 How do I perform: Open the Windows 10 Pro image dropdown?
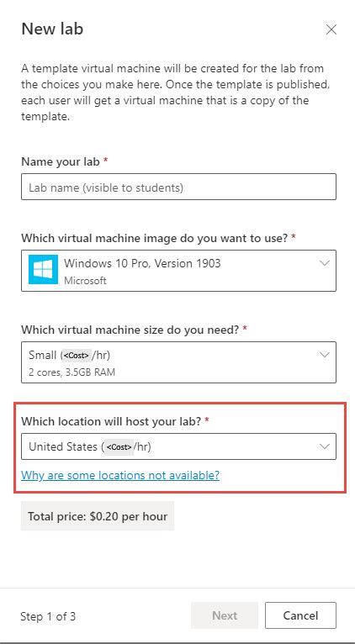[178, 270]
